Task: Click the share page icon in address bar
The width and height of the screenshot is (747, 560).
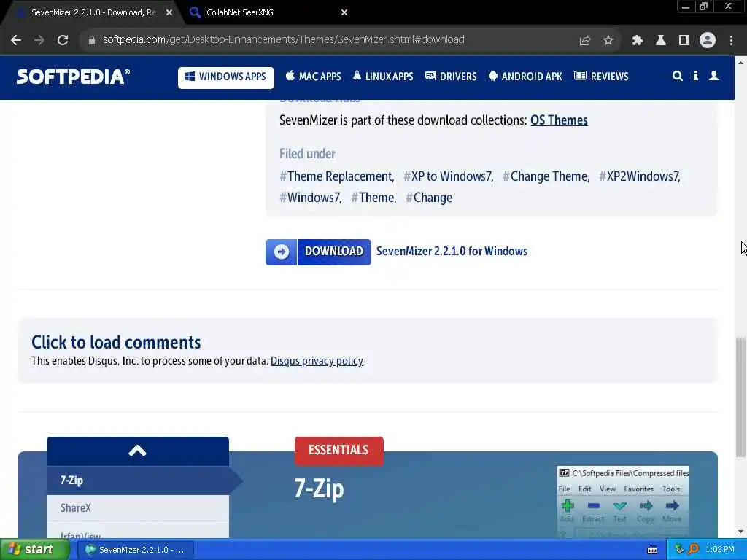Action: [x=584, y=41]
